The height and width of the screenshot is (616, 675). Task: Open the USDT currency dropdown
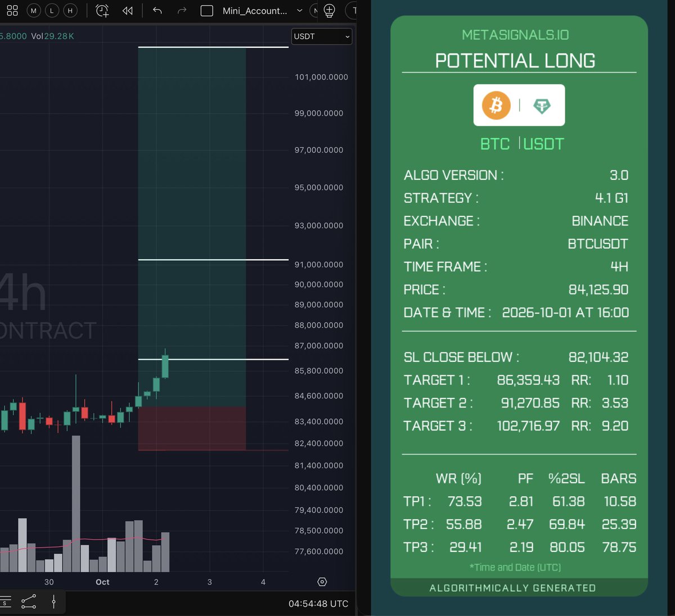(322, 36)
